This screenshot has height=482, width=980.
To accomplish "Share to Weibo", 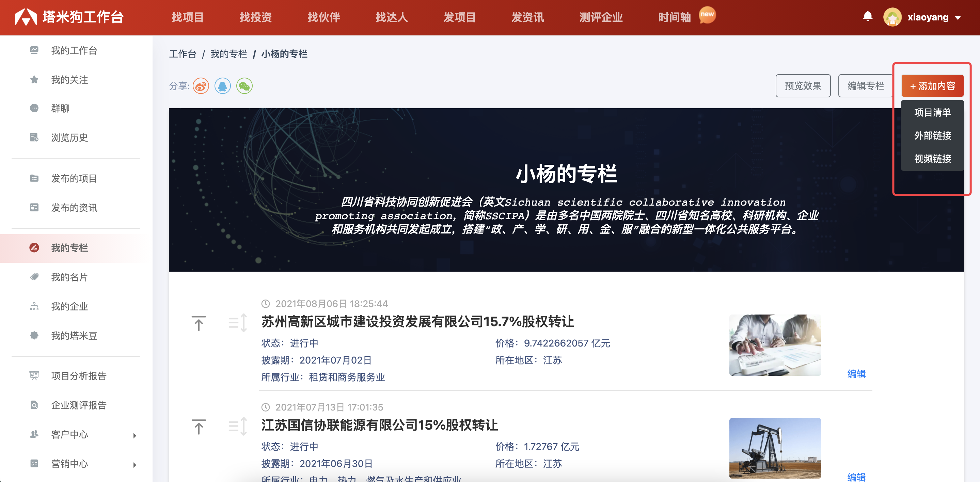I will click(201, 86).
